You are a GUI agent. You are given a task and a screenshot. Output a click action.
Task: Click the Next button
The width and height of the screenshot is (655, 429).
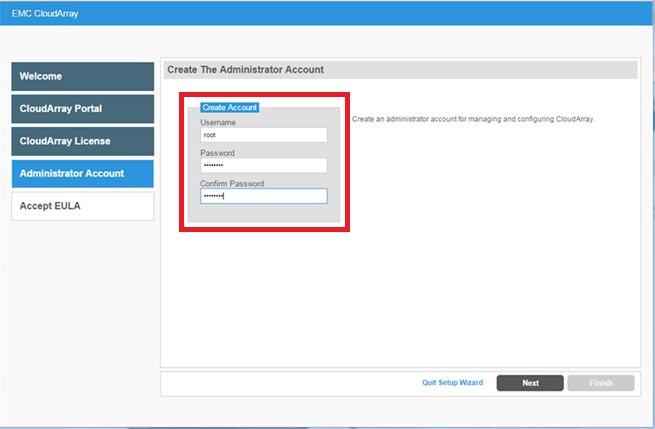click(530, 383)
